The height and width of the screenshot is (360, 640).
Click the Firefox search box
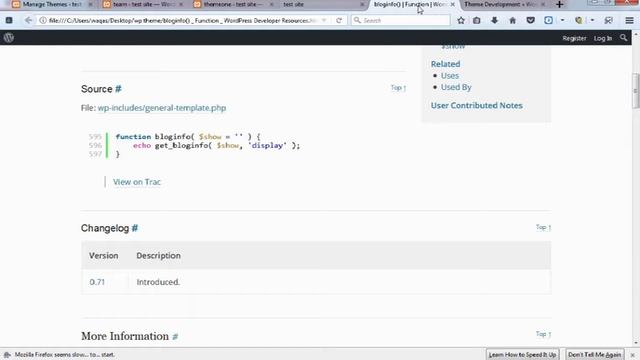(x=400, y=20)
